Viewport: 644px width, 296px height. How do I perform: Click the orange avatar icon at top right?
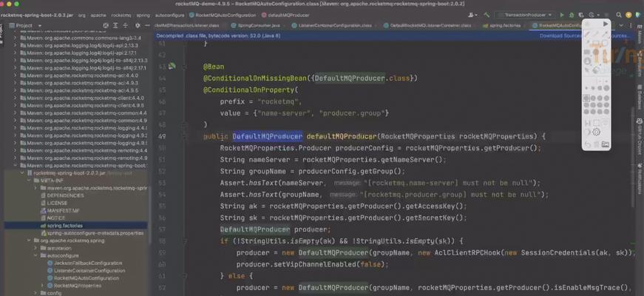coord(628,15)
